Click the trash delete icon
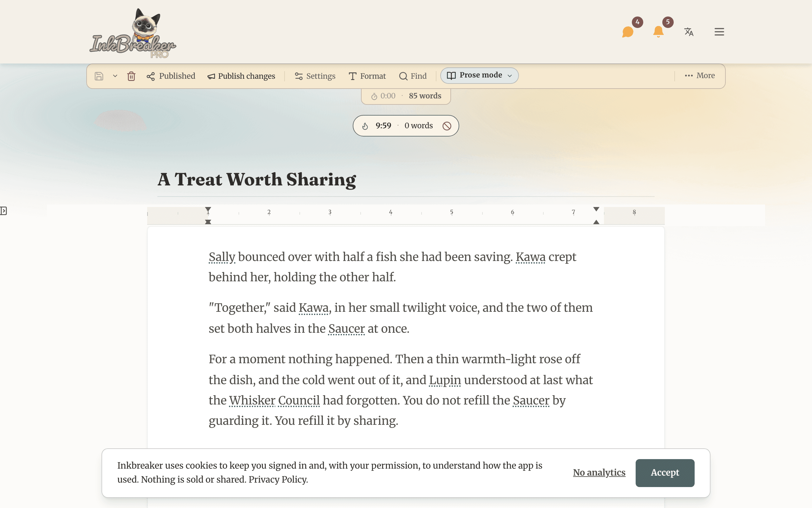The width and height of the screenshot is (812, 508). coord(131,76)
